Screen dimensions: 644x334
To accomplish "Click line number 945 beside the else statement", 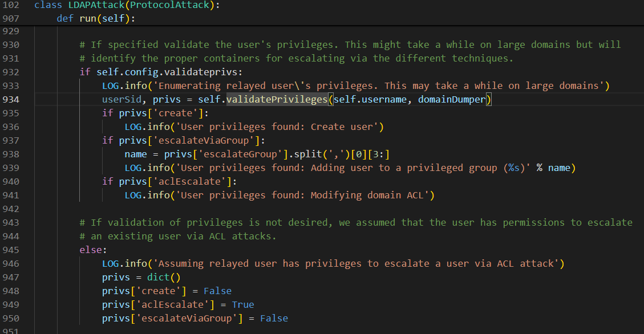I will click(x=11, y=250).
